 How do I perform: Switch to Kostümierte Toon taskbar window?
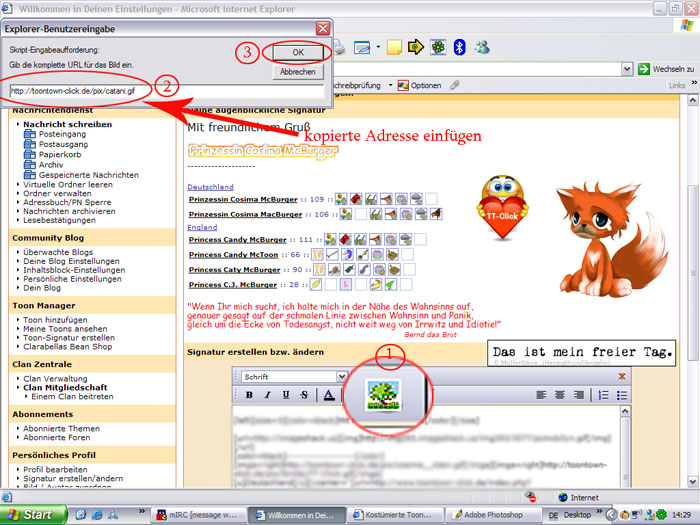[x=395, y=515]
